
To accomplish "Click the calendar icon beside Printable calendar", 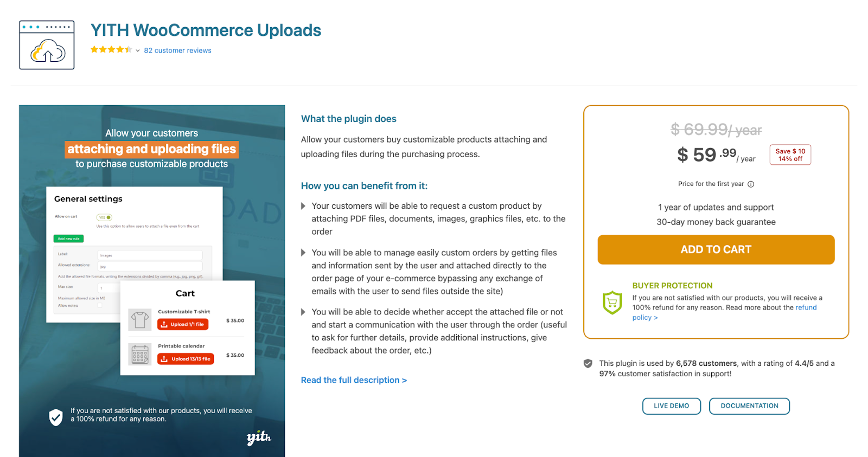I will [139, 354].
